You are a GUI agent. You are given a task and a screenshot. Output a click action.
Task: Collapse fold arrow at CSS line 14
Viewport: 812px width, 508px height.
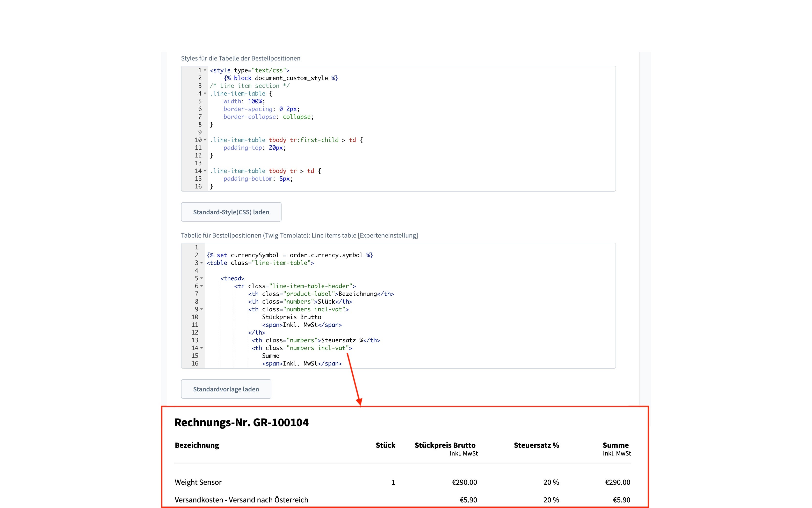pyautogui.click(x=205, y=171)
